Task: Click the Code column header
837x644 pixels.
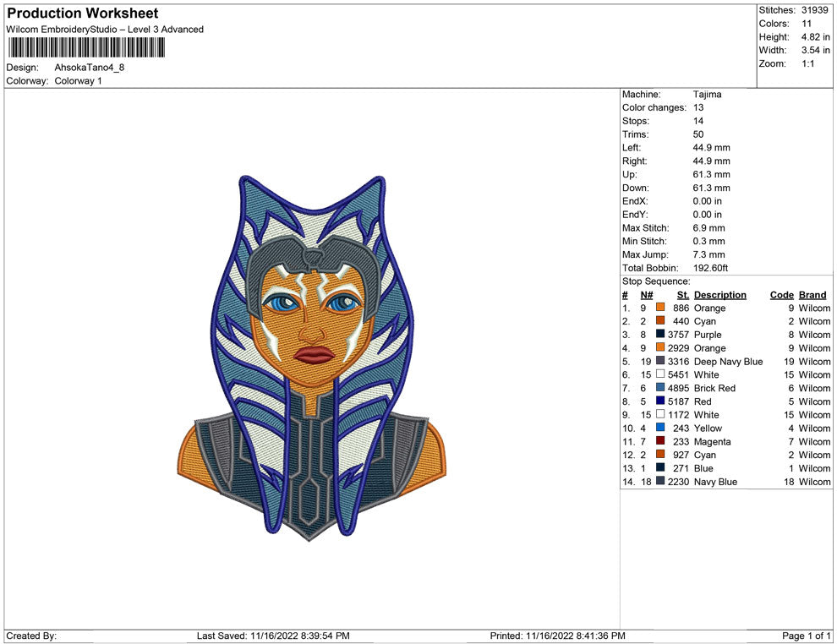Action: point(781,295)
